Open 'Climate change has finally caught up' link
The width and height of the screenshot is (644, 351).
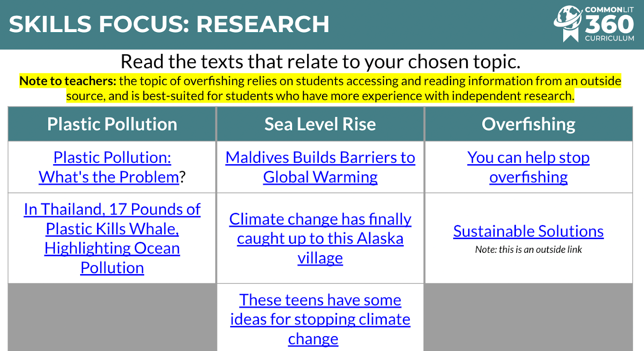320,238
